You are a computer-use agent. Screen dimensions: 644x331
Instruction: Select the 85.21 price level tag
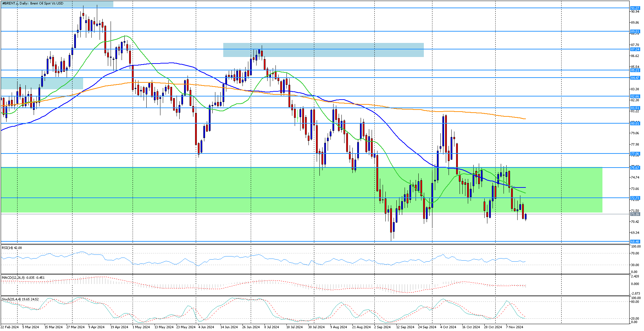point(635,70)
